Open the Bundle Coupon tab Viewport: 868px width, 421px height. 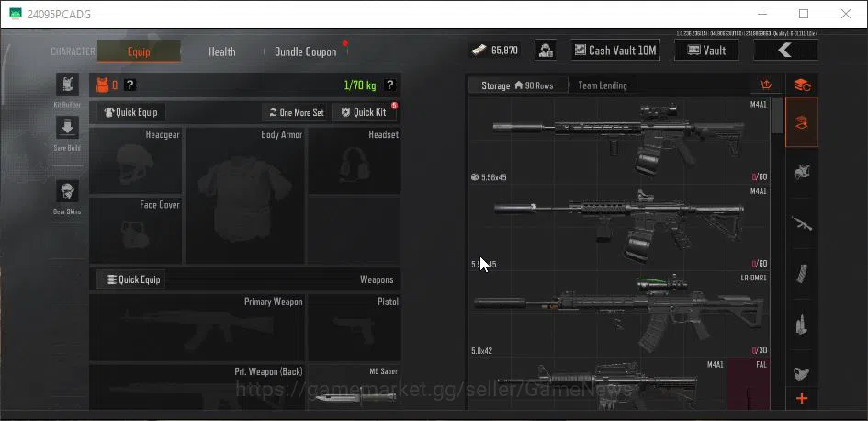click(x=306, y=51)
